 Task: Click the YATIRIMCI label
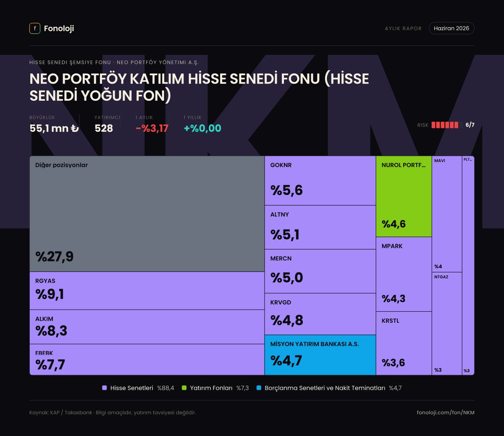coord(107,117)
